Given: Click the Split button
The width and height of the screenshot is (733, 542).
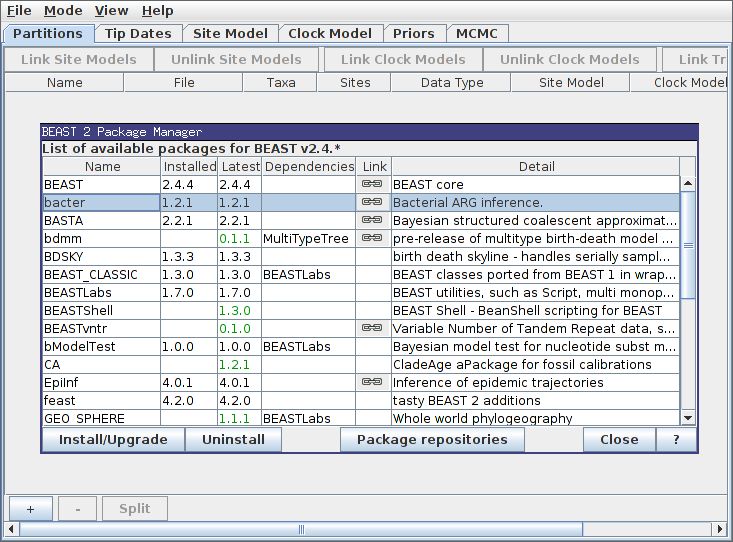Looking at the screenshot, I should click(135, 509).
